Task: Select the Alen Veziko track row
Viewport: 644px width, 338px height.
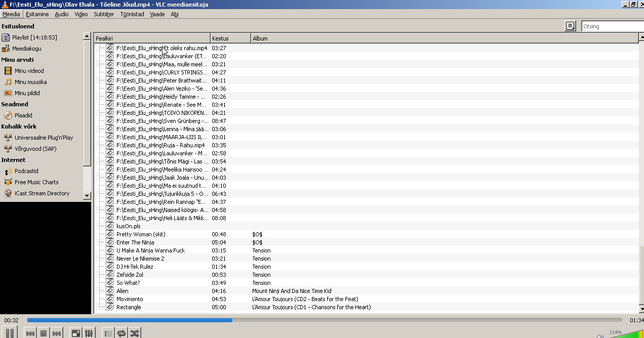Action: (x=367, y=89)
